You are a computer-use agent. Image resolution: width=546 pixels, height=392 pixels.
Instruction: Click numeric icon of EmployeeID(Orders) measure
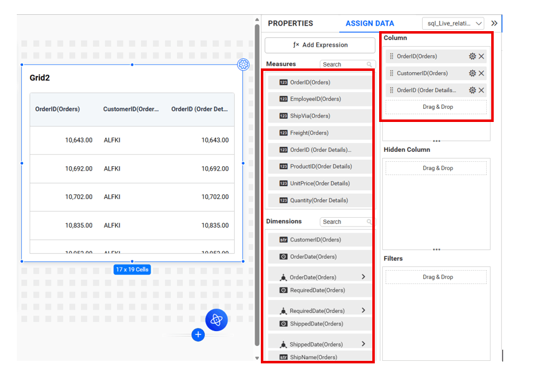tap(283, 99)
